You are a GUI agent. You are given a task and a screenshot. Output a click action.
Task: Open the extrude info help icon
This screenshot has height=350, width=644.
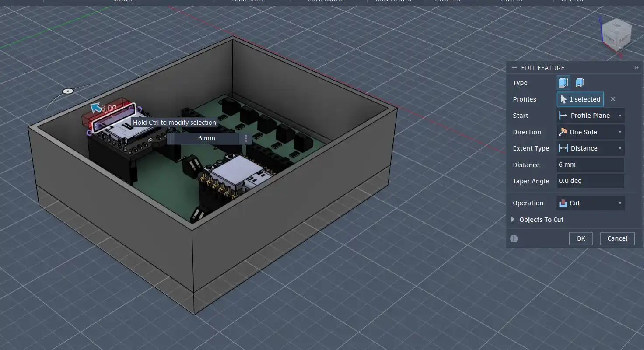[514, 238]
